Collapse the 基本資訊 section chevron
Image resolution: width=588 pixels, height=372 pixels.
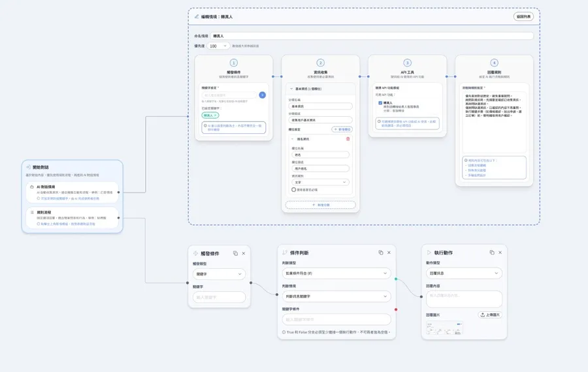(291, 89)
